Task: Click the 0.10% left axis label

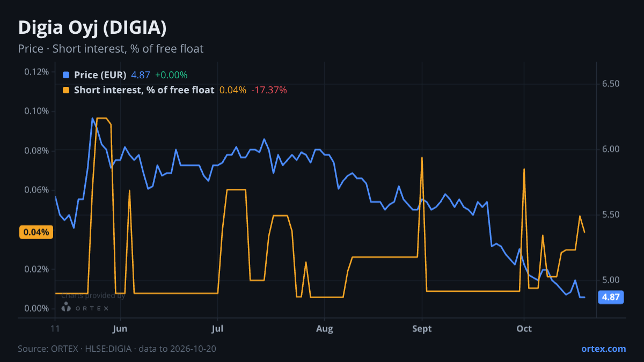Action: pyautogui.click(x=36, y=111)
